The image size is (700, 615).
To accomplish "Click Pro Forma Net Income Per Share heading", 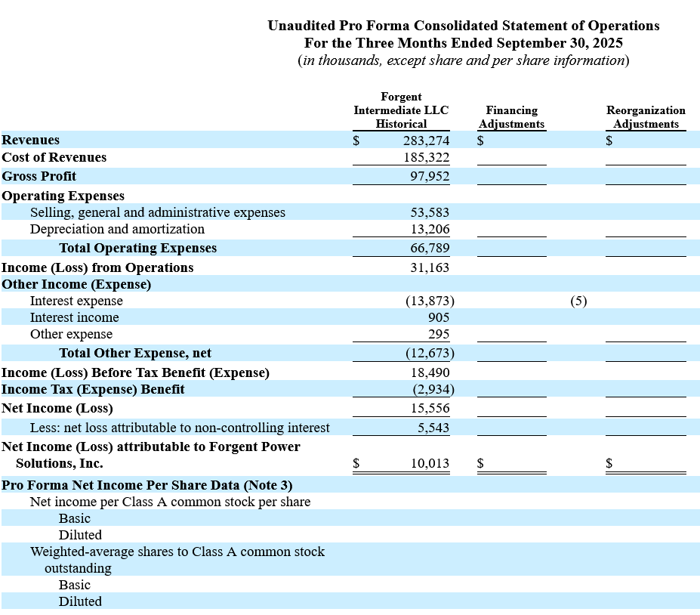I will tap(147, 485).
